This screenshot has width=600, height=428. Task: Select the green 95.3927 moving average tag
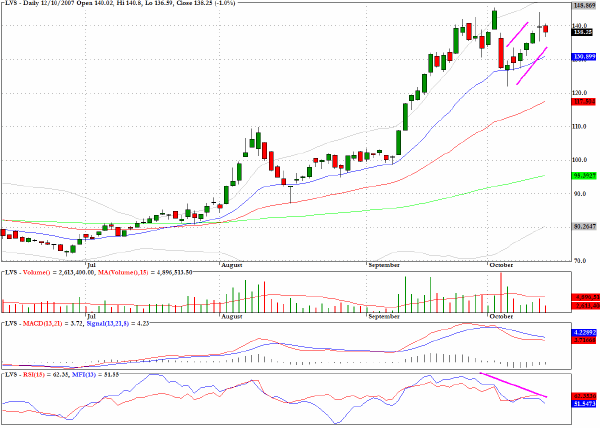[584, 176]
